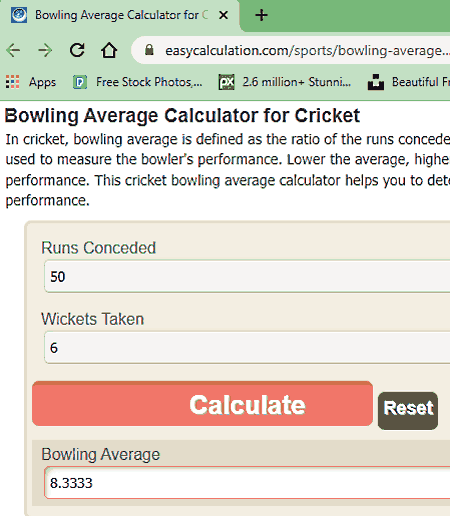Click the Reset button

tap(408, 411)
